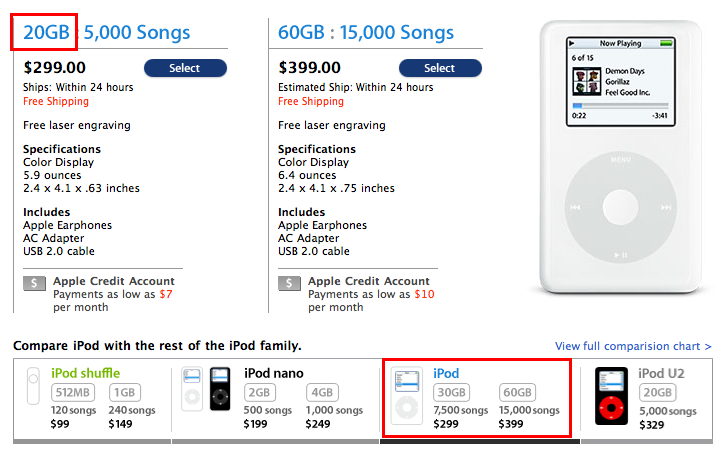Open the full comparison chart link
718x449 pixels.
(x=633, y=346)
